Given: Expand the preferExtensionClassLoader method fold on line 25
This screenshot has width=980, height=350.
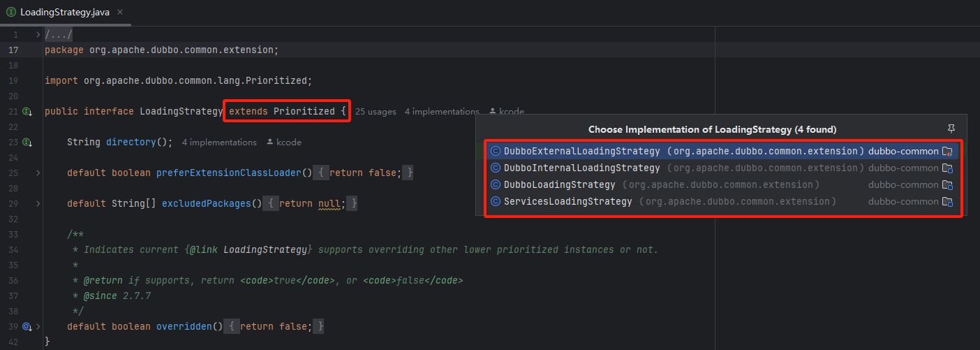Looking at the screenshot, I should pyautogui.click(x=38, y=173).
